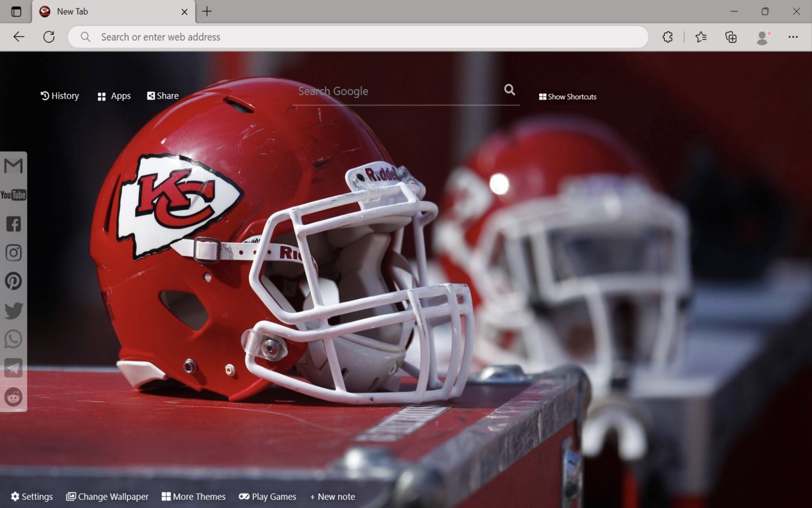Screen dimensions: 812x508
Task: Focus the Search Google field
Action: [396, 91]
